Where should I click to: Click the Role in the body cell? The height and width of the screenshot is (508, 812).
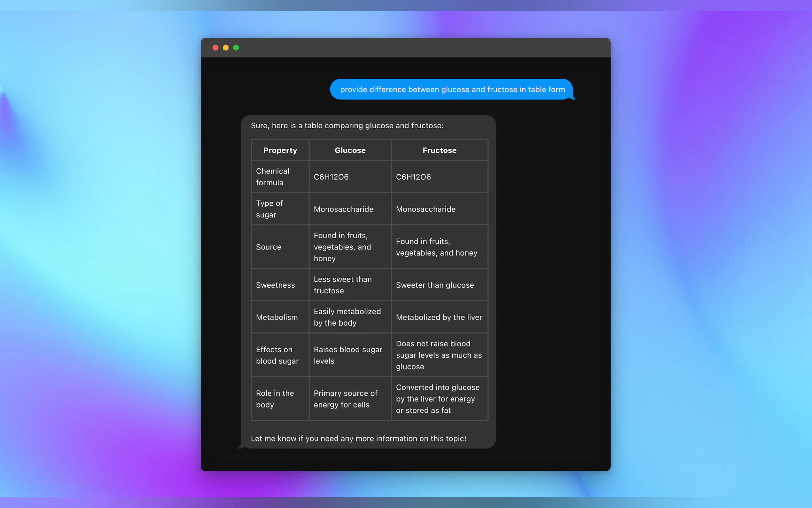[x=275, y=399]
